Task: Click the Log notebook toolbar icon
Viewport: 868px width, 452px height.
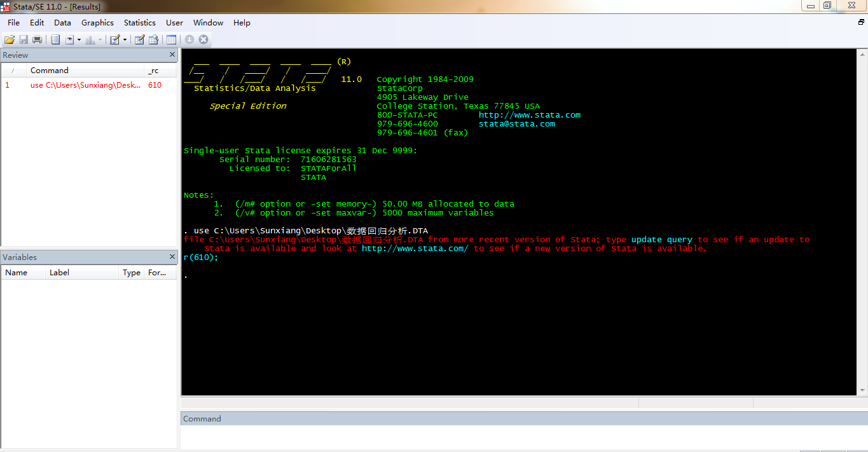Action: (x=55, y=39)
